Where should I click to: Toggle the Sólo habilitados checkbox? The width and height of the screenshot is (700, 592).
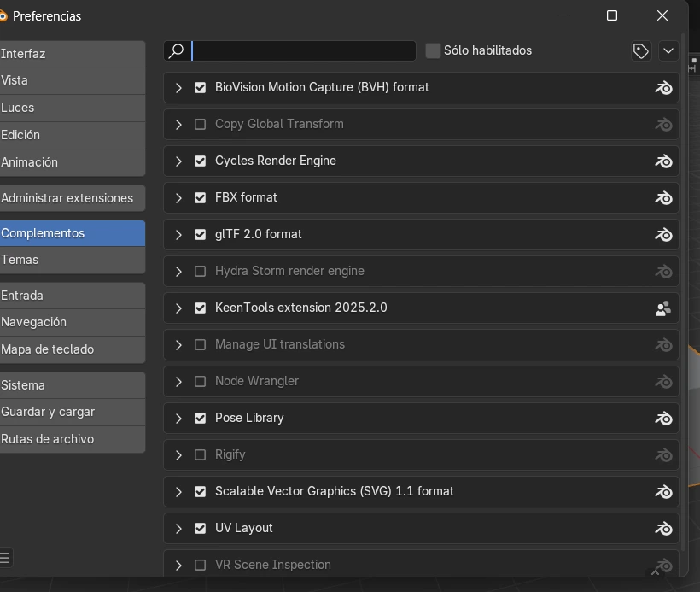433,51
